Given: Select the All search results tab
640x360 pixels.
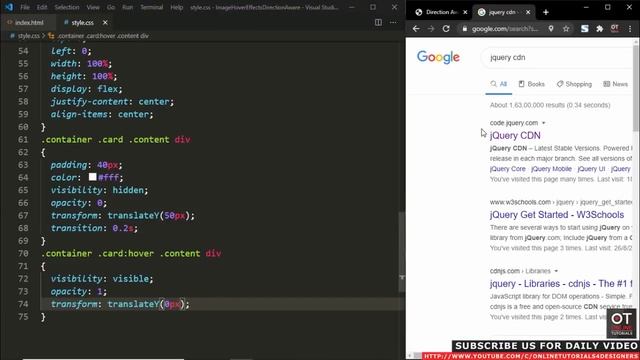Looking at the screenshot, I should 498,84.
